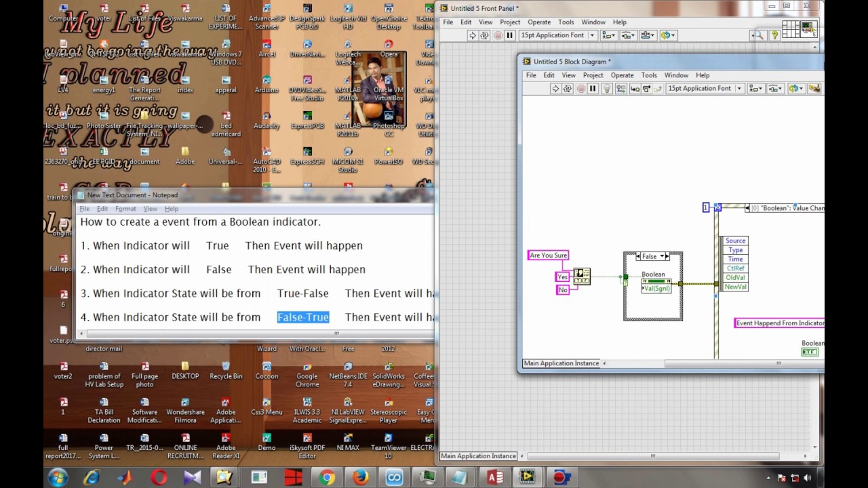
Task: Click Notepad horizontal scrollbar
Action: pos(254,333)
